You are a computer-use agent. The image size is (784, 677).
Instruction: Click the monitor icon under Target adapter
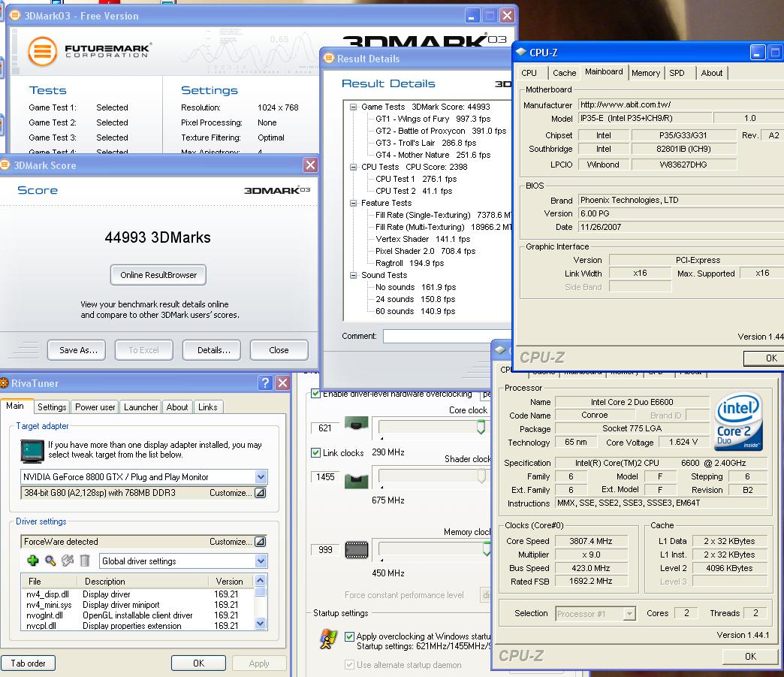(x=32, y=450)
